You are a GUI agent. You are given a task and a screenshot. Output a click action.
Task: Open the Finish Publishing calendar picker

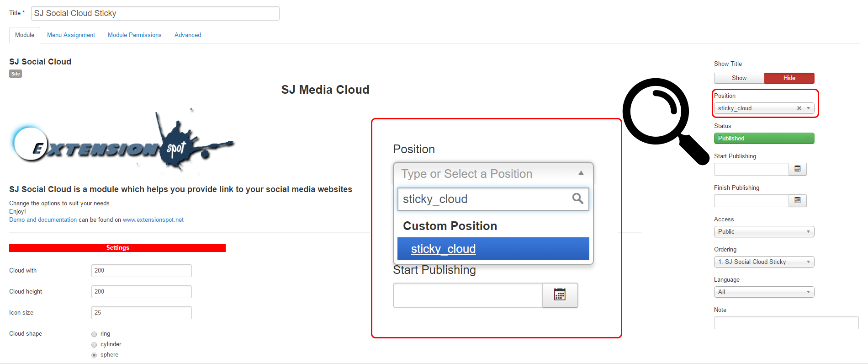797,201
